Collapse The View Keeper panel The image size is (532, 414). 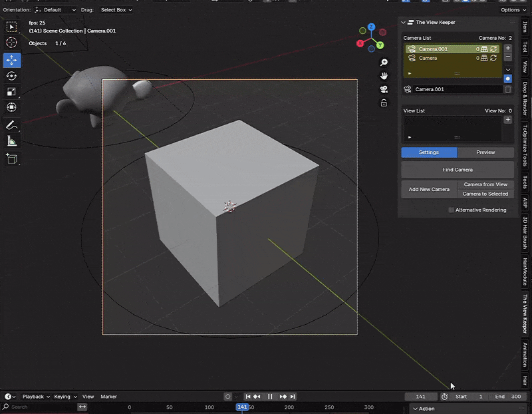click(x=404, y=23)
